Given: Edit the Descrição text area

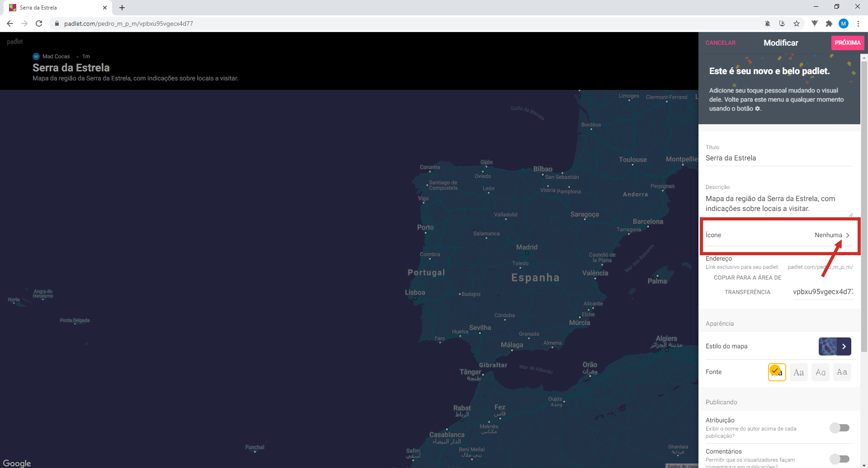Looking at the screenshot, I should click(779, 204).
